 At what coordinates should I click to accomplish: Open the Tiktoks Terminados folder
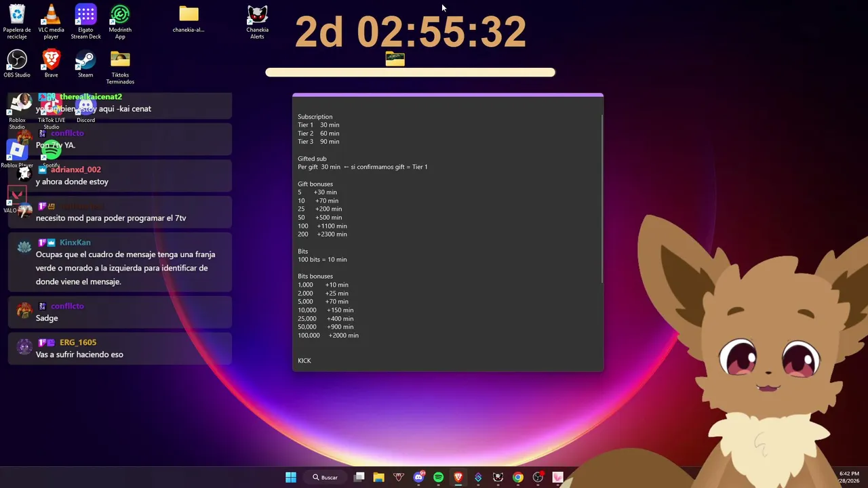(120, 66)
